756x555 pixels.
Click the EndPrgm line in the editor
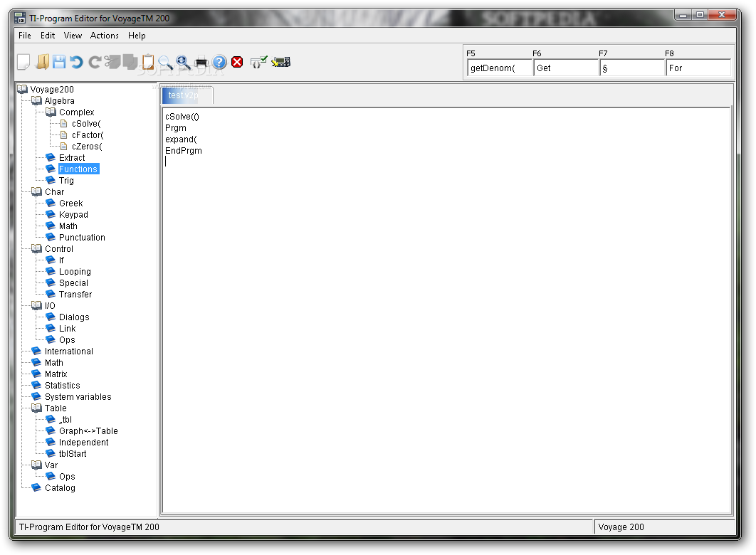click(184, 151)
